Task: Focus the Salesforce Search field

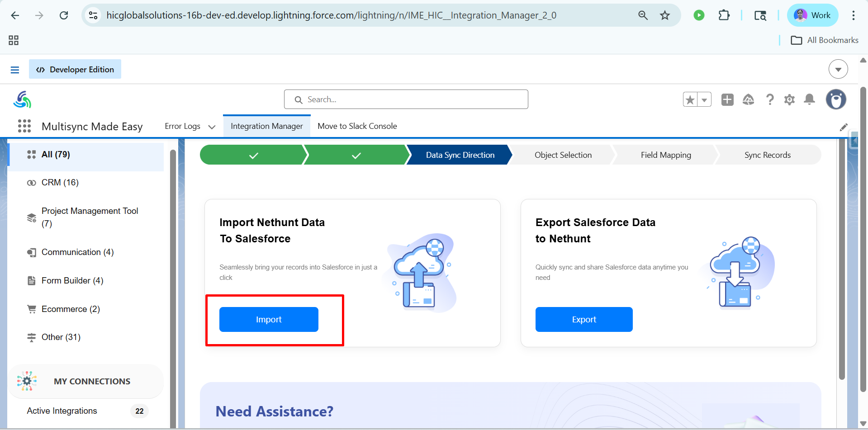Action: click(406, 99)
